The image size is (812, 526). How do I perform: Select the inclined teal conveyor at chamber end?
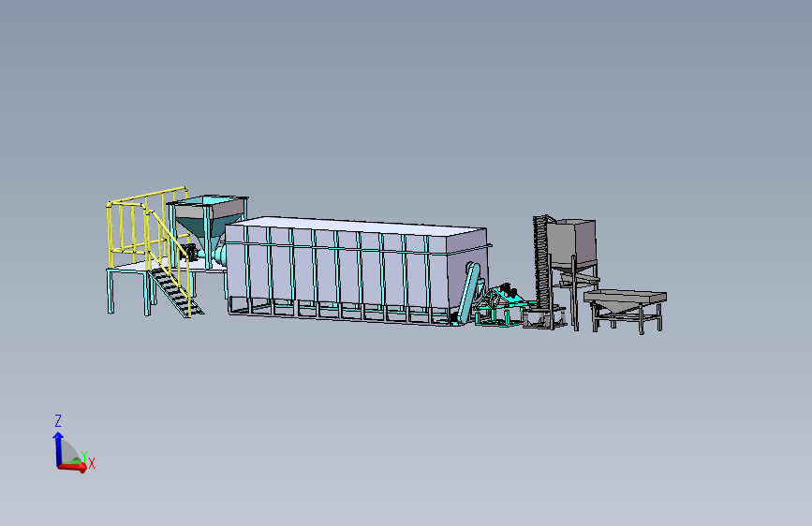click(x=468, y=294)
